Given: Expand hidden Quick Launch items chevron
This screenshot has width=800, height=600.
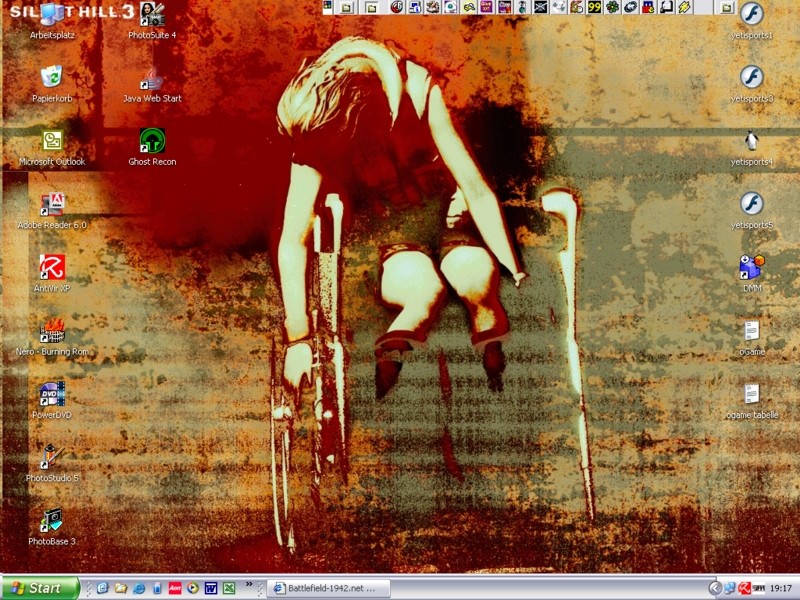Looking at the screenshot, I should pyautogui.click(x=249, y=585).
